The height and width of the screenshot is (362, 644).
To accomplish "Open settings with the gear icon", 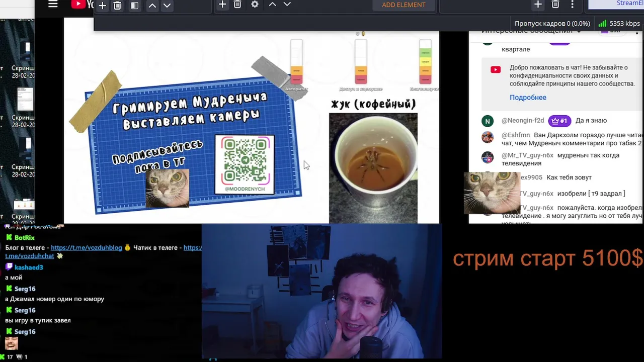I will 255,5.
